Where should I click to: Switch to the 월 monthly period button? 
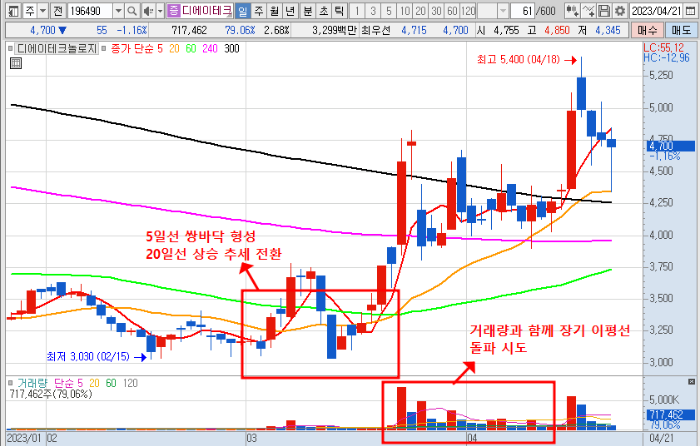point(275,11)
